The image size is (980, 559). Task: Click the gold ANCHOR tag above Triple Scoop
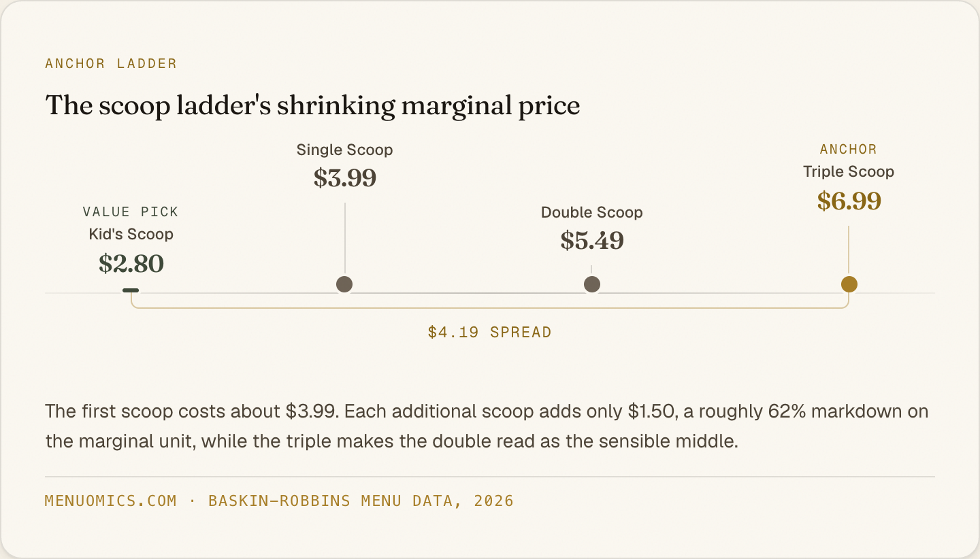(x=849, y=150)
